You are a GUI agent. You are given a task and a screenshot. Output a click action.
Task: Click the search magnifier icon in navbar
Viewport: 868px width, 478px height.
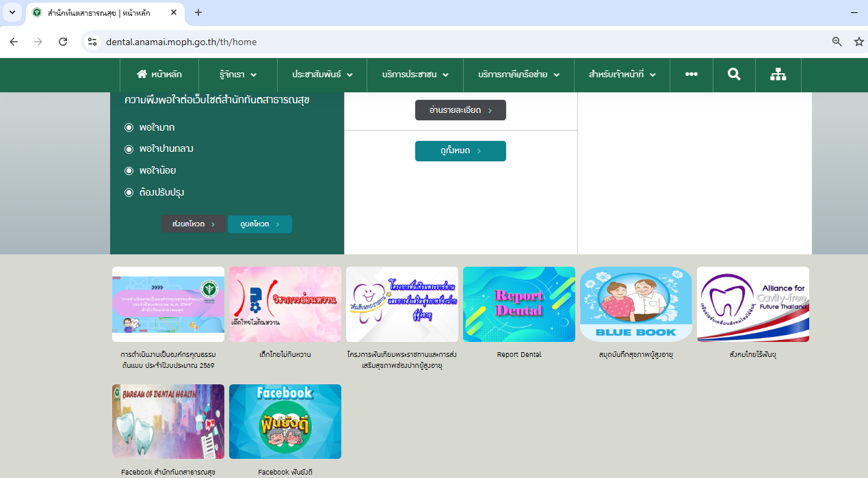point(734,75)
